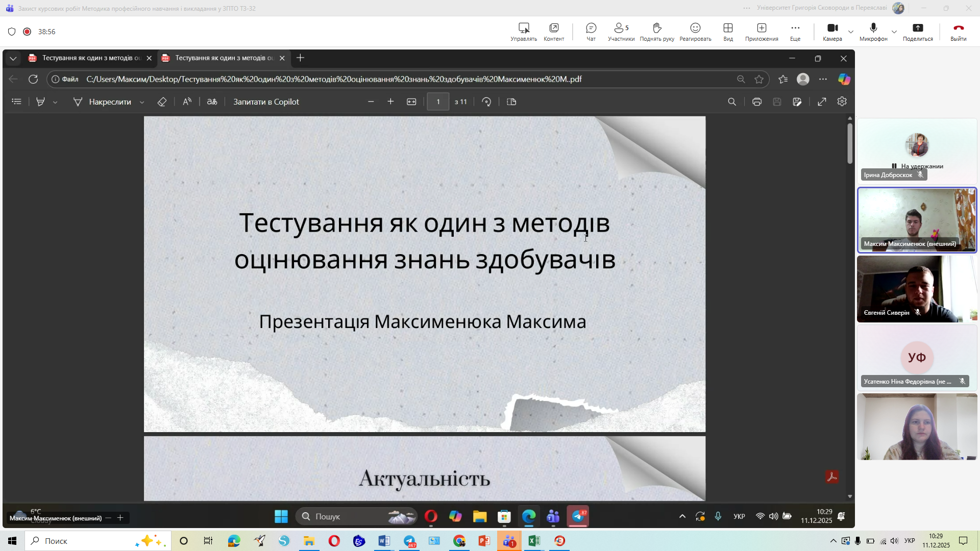
Task: Click Запитати в Copilot button
Action: coord(266,102)
